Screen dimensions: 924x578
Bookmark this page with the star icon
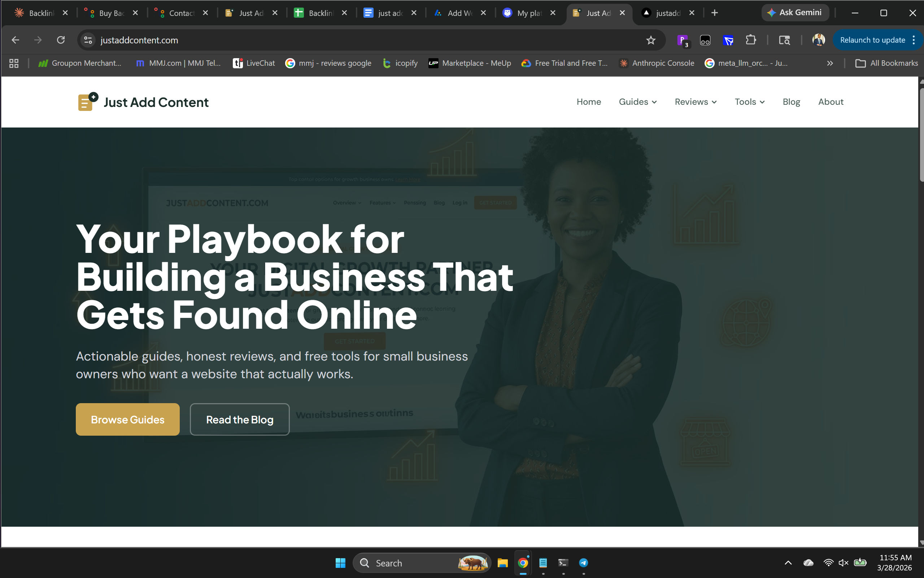click(651, 40)
